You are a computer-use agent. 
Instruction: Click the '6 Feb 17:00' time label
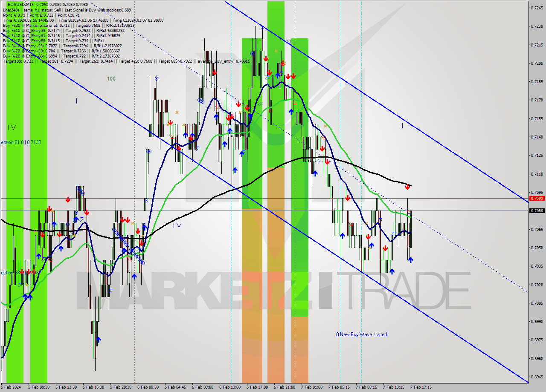tap(257, 387)
